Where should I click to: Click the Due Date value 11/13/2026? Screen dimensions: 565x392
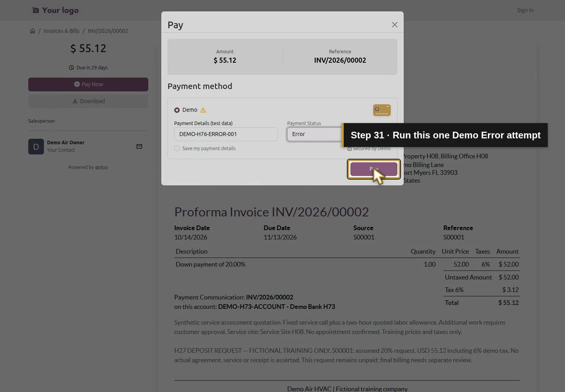pyautogui.click(x=280, y=237)
